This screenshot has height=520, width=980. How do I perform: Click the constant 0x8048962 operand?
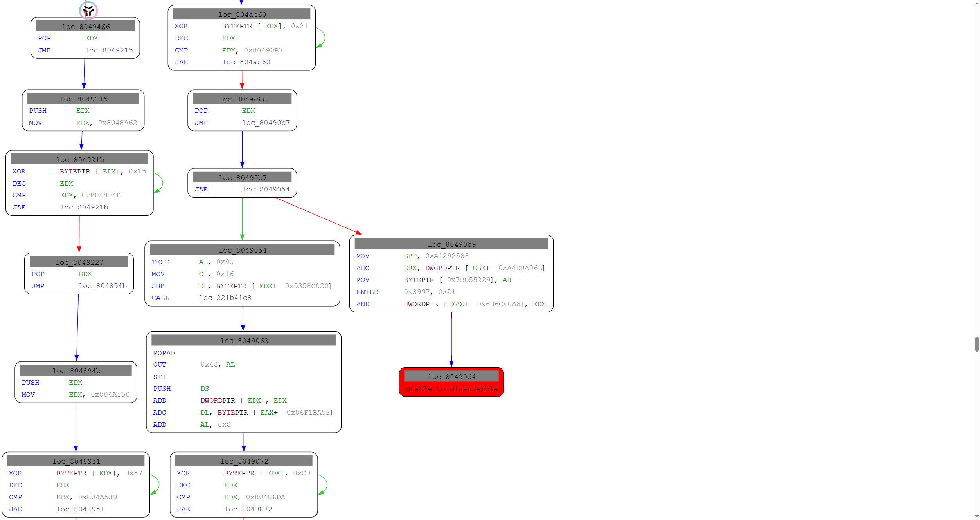point(117,123)
